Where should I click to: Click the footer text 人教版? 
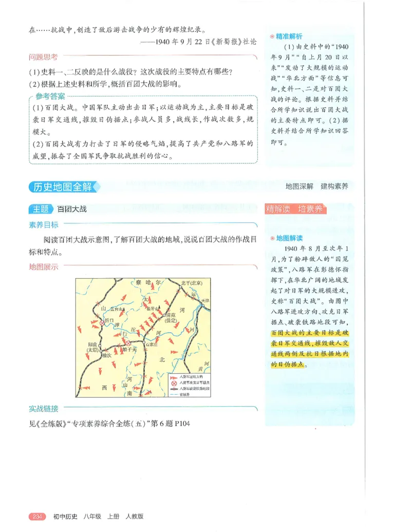pos(135,517)
